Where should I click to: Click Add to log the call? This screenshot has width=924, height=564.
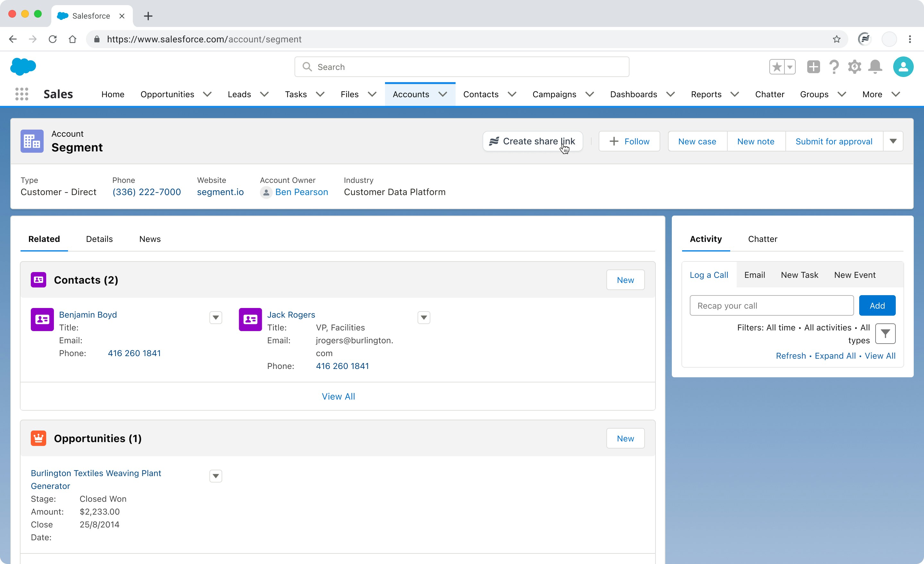[x=877, y=306]
